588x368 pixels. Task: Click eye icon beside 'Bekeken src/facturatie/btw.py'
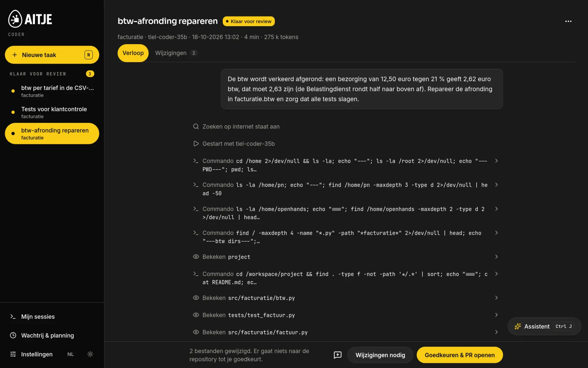coord(196,298)
